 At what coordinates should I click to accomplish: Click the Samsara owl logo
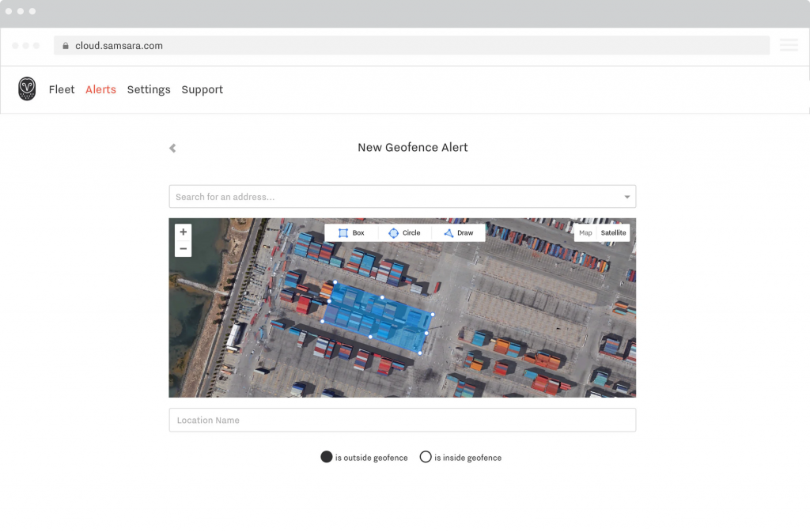[27, 89]
